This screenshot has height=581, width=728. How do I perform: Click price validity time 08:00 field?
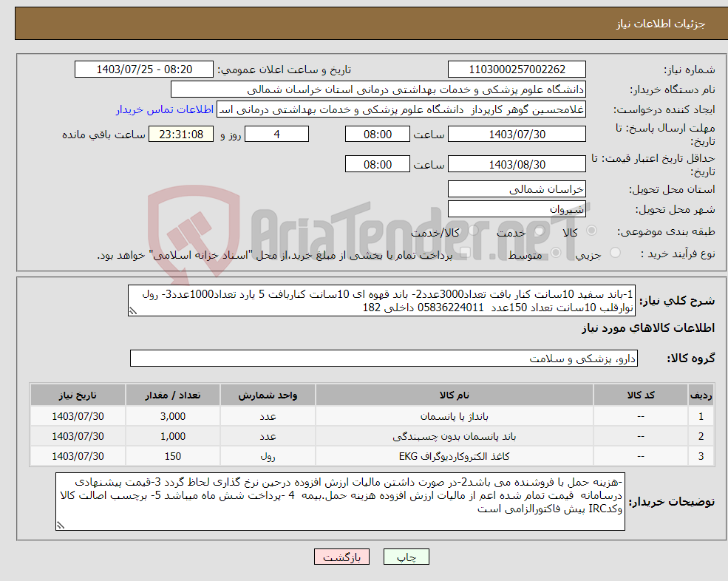(x=378, y=164)
